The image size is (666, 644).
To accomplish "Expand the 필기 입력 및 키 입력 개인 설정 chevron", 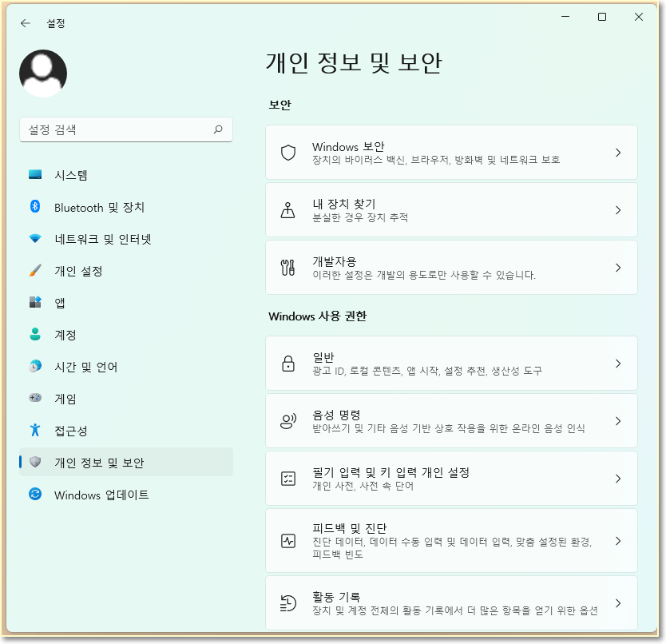I will click(x=618, y=479).
